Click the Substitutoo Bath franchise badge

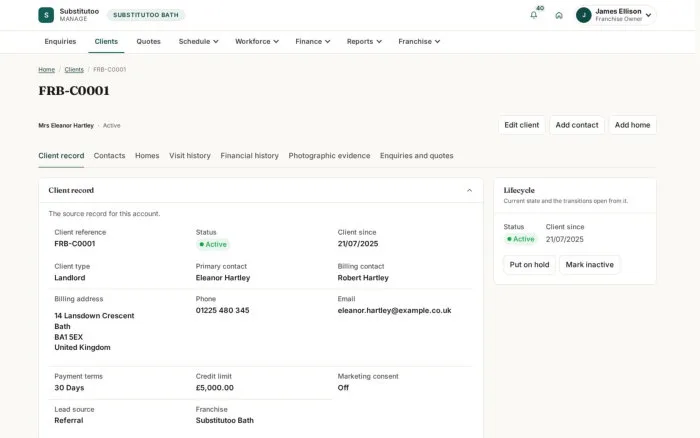click(x=146, y=15)
